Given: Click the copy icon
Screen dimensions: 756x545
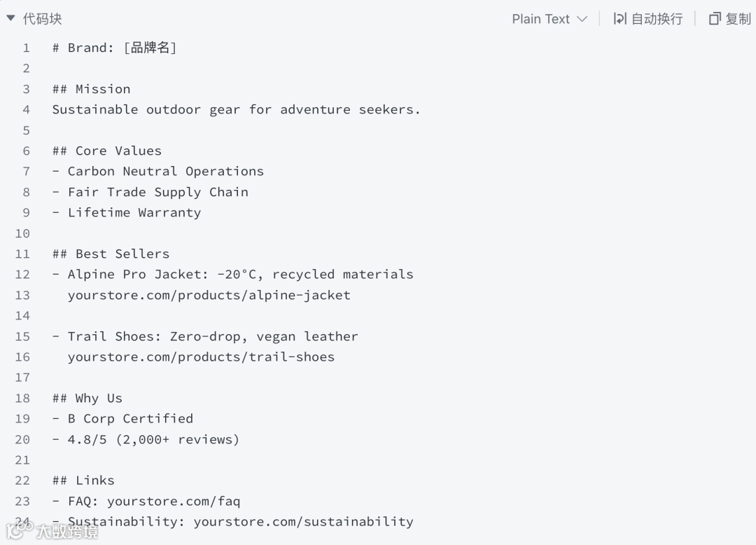Looking at the screenshot, I should click(715, 19).
